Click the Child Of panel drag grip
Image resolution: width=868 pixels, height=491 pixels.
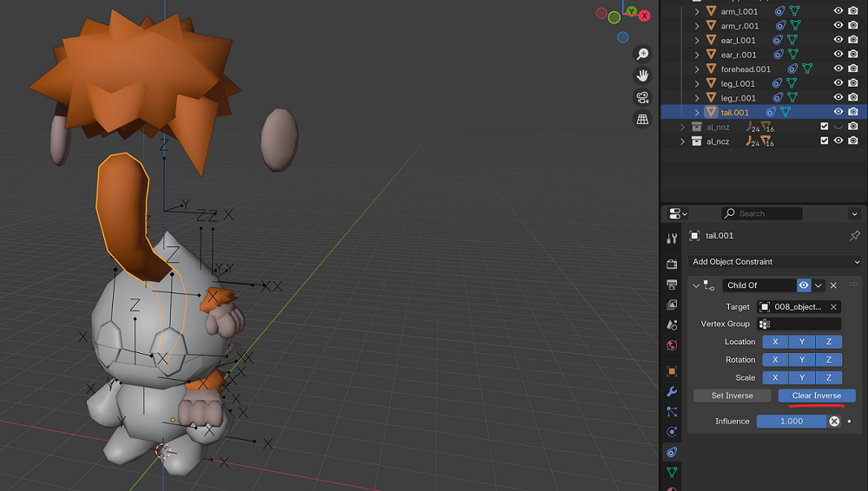[853, 285]
